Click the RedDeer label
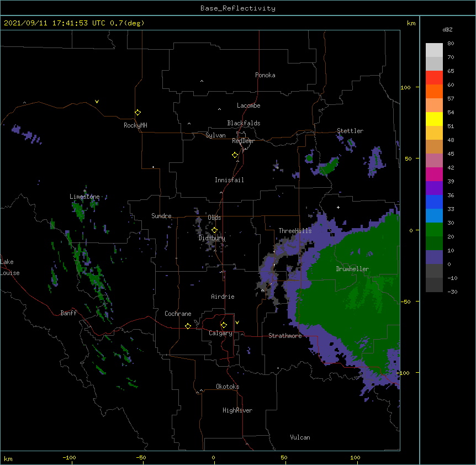The image size is (476, 465). (x=243, y=141)
